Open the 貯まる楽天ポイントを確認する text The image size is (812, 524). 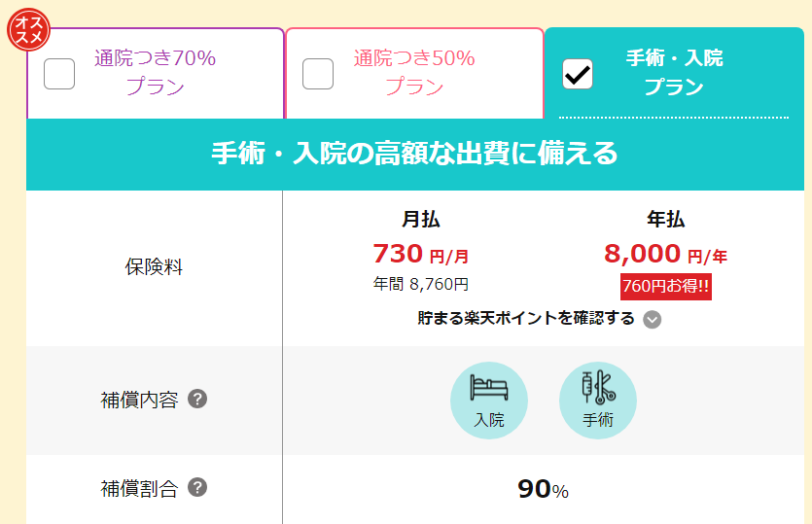point(526,318)
